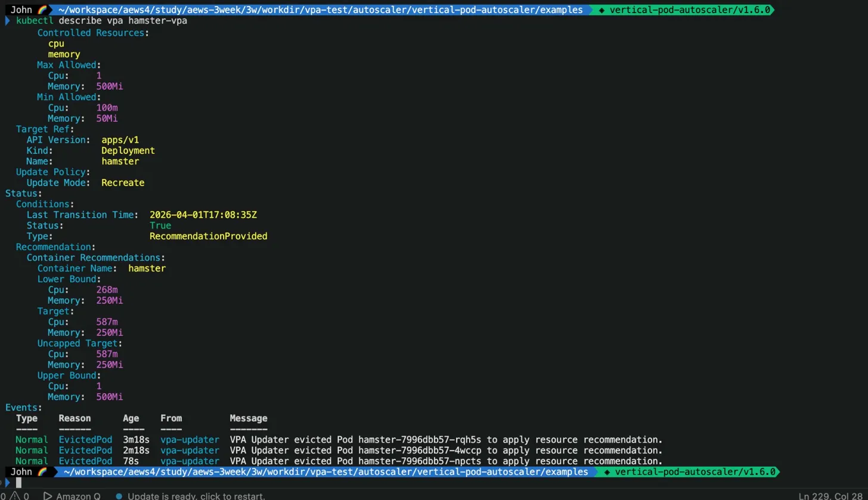
Task: Select the Min Allowed Cpu value 100m
Action: [107, 108]
